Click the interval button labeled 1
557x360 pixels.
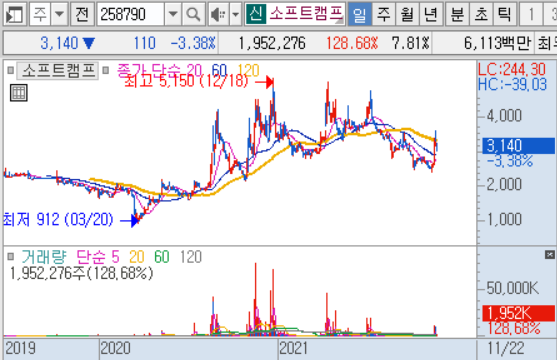pos(531,14)
